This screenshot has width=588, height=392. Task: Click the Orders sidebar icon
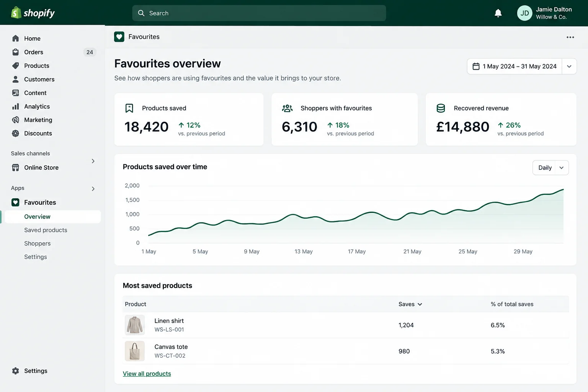(x=16, y=52)
